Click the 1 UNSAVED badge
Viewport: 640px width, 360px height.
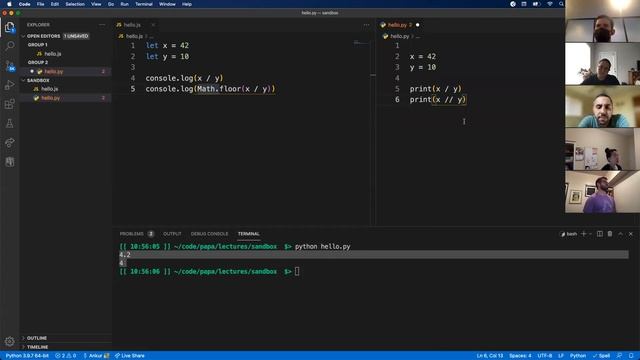click(76, 36)
